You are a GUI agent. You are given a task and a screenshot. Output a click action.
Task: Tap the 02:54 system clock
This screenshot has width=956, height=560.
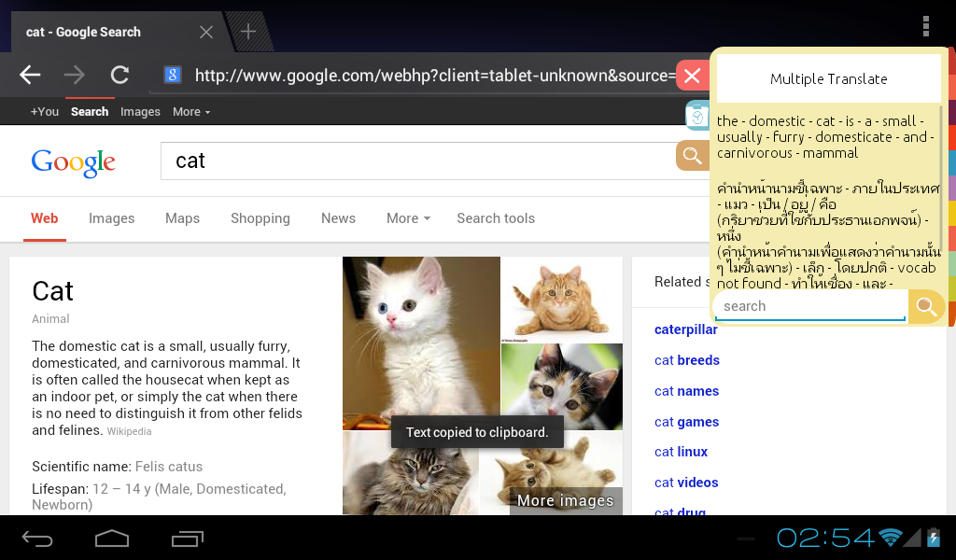[x=825, y=538]
